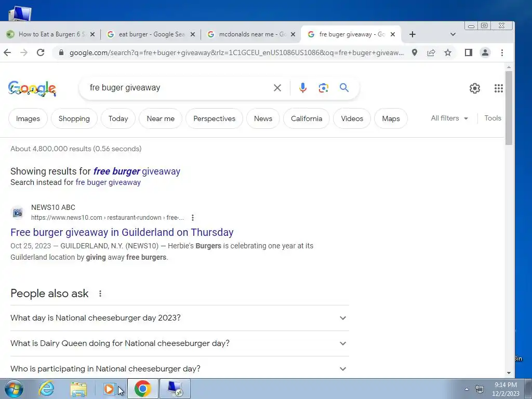This screenshot has width=532, height=399.
Task: Click the Chrome address bar URL
Action: pyautogui.click(x=236, y=52)
